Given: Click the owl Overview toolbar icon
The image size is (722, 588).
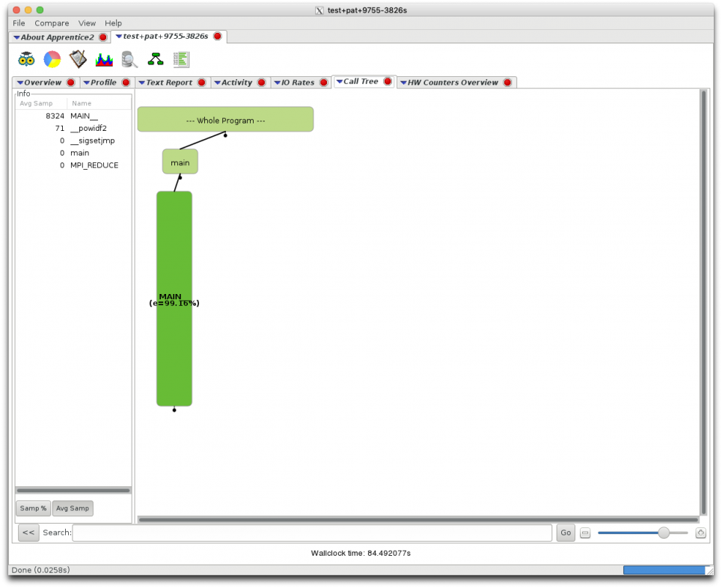Looking at the screenshot, I should coord(26,59).
